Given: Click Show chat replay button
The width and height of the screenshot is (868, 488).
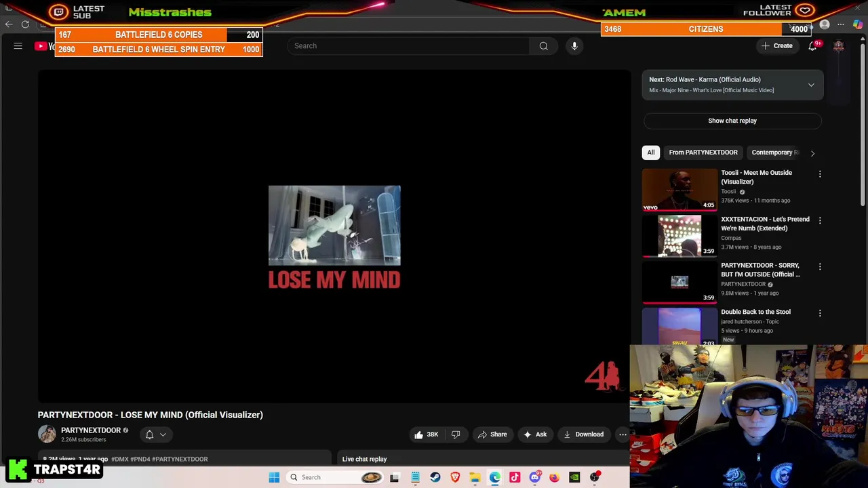Looking at the screenshot, I should click(x=732, y=121).
